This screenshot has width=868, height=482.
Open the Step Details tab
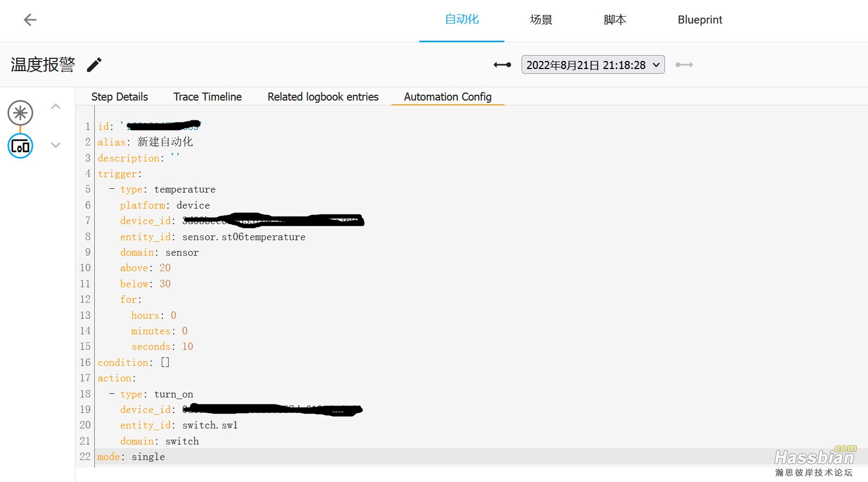coord(119,97)
